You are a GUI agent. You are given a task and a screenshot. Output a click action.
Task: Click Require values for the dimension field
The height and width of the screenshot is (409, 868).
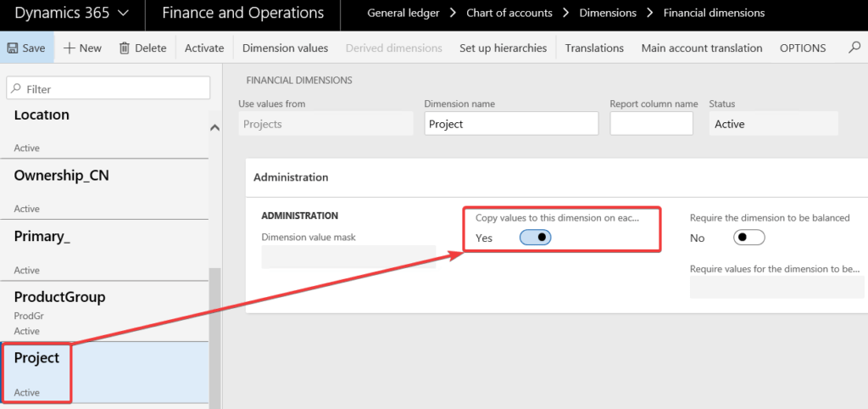[x=777, y=287]
